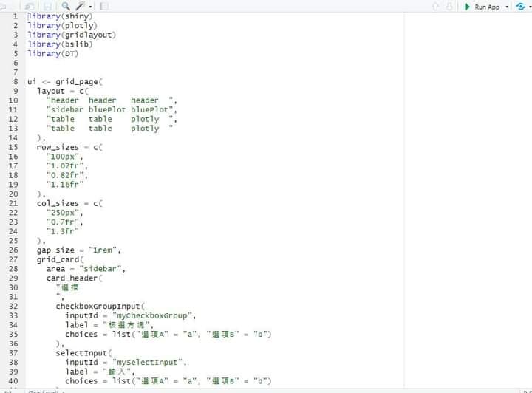Click the code tools magic wand
532x393 pixels.
(x=79, y=6)
